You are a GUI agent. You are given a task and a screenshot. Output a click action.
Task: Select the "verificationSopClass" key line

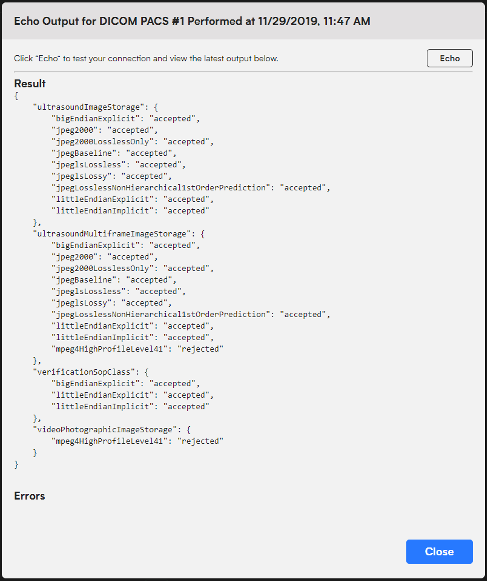91,372
